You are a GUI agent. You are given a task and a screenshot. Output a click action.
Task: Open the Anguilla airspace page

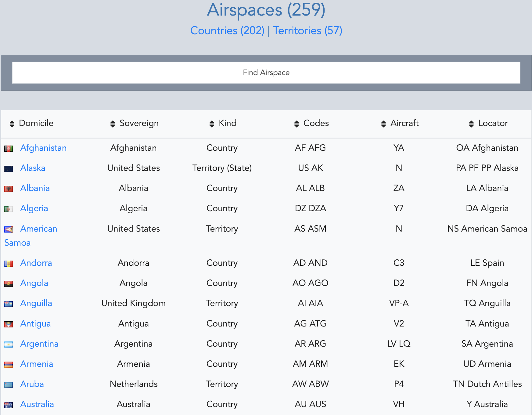[x=36, y=303]
